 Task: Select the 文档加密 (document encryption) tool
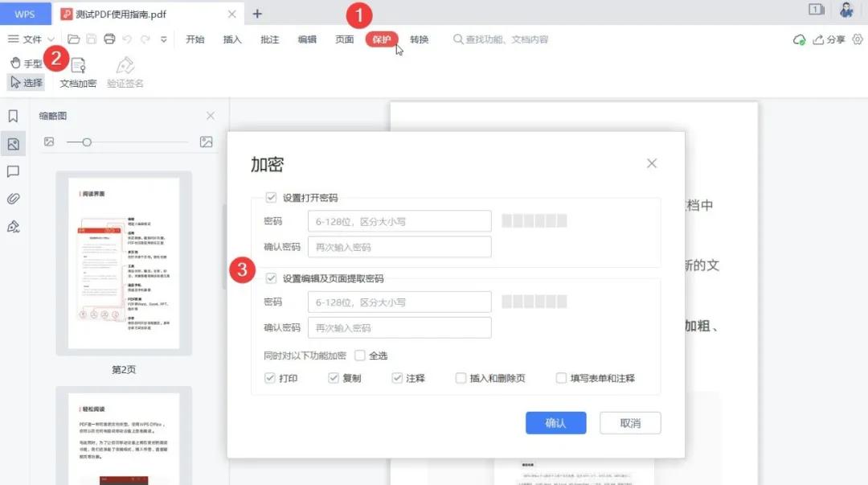coord(77,72)
